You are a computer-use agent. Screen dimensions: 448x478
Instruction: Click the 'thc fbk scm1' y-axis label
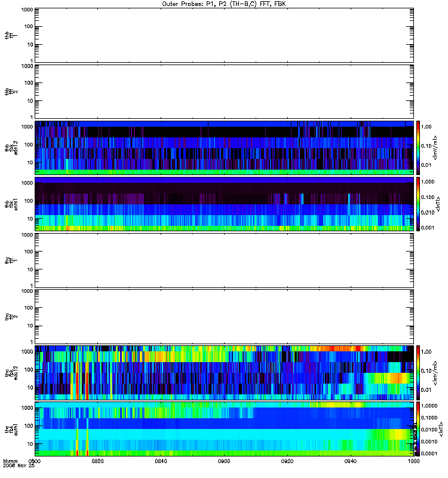pos(11,429)
